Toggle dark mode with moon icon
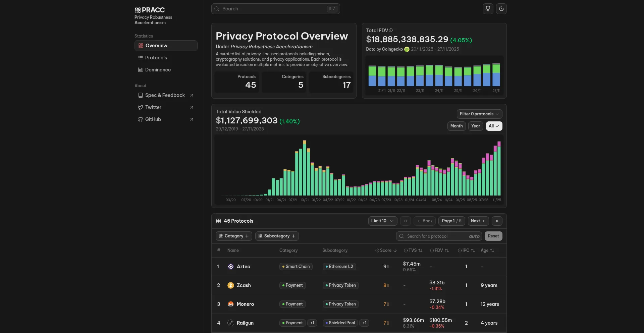The width and height of the screenshot is (644, 333). pos(501,9)
